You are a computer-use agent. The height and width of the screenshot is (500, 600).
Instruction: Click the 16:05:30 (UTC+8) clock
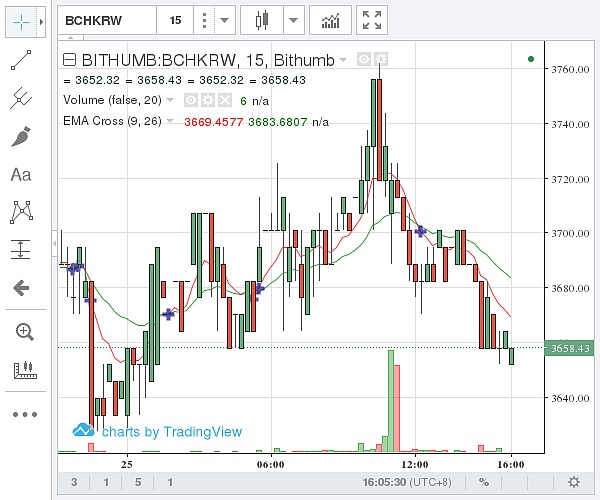click(x=407, y=482)
